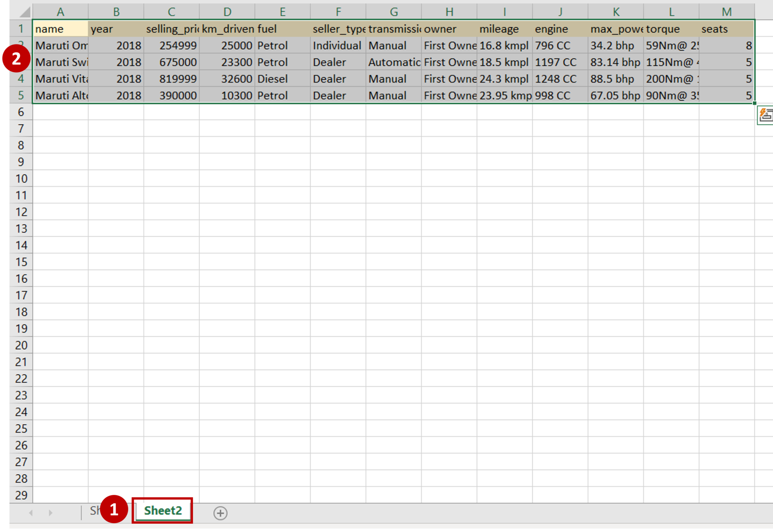Select the '200Nm@' torque cell
The height and width of the screenshot is (532, 773).
point(671,79)
